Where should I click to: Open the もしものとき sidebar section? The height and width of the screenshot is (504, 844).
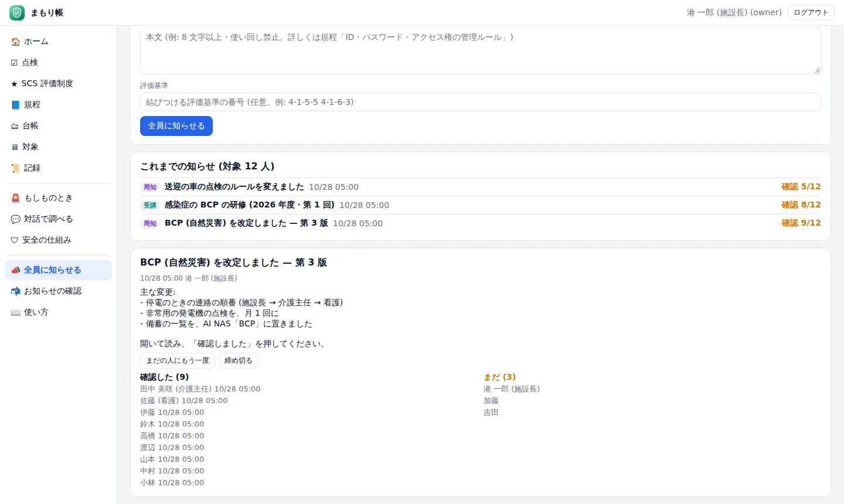pyautogui.click(x=58, y=198)
